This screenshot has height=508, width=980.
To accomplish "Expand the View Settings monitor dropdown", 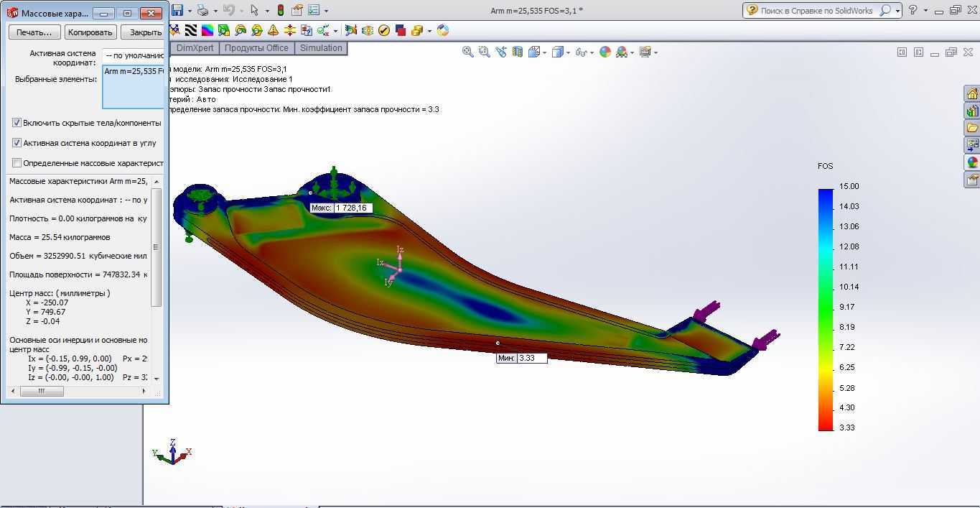I will (x=655, y=52).
